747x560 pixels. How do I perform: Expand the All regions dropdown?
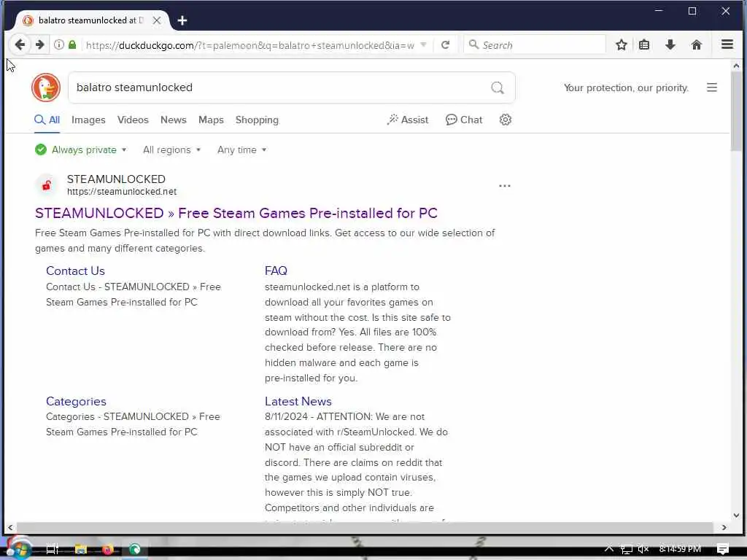[171, 149]
